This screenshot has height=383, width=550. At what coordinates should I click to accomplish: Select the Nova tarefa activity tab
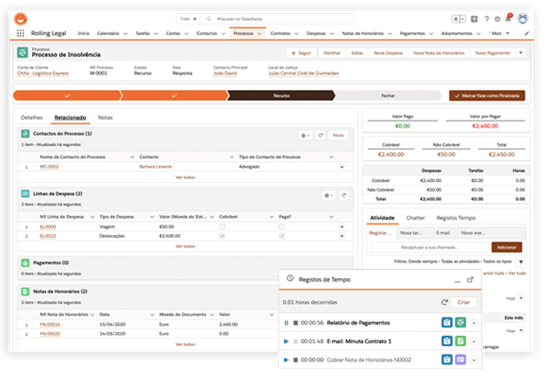point(411,233)
